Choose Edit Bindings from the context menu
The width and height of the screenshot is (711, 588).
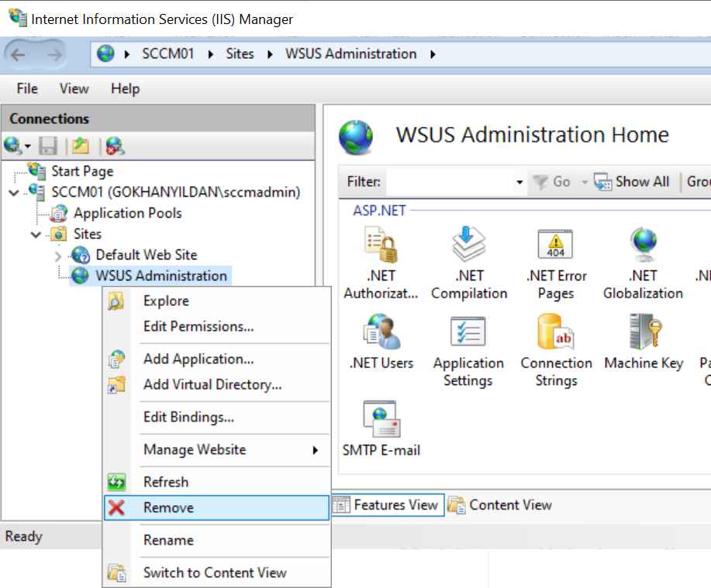(x=217, y=417)
